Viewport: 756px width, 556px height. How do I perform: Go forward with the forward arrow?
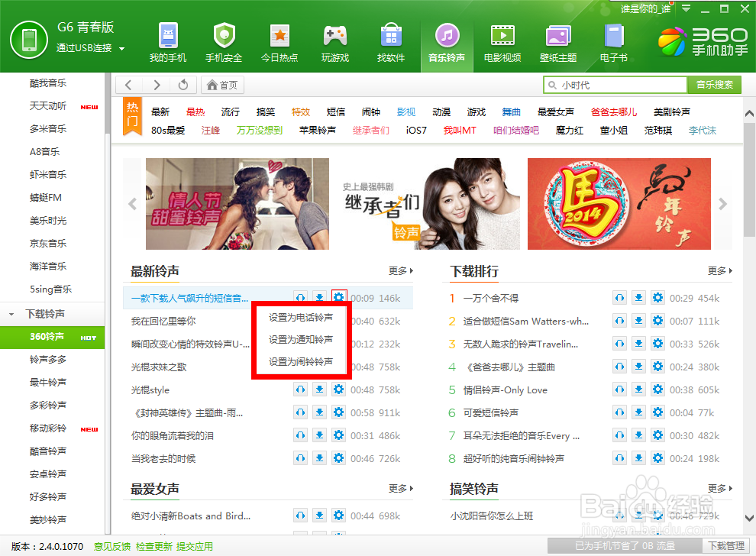click(x=157, y=86)
